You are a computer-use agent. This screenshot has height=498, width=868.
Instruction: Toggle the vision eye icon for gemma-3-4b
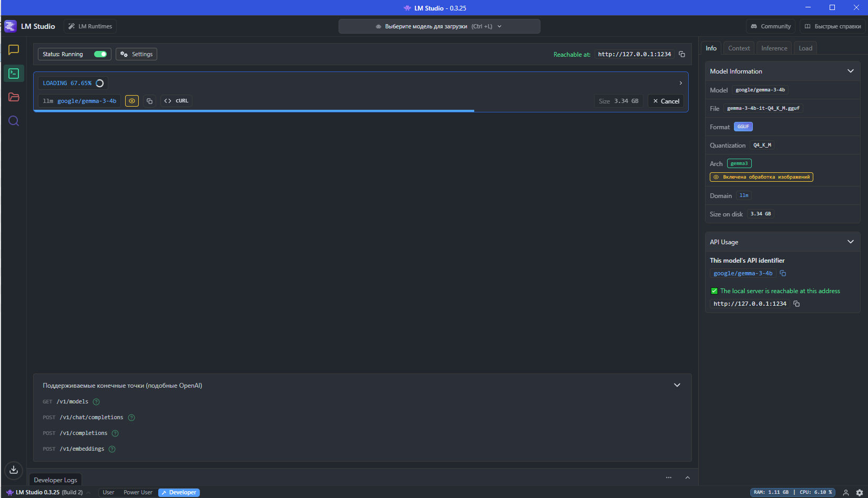click(x=132, y=101)
